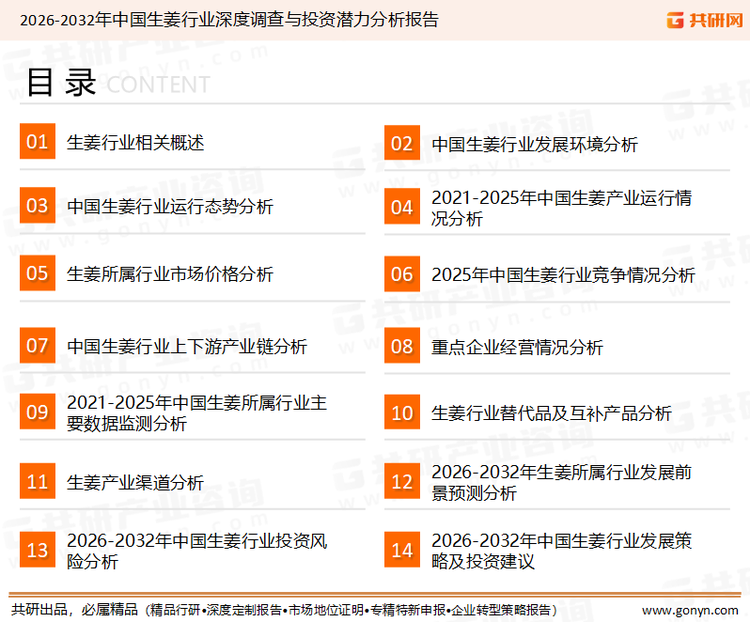Click the orange 05 number badge
Screen dimensions: 750x622
37,273
